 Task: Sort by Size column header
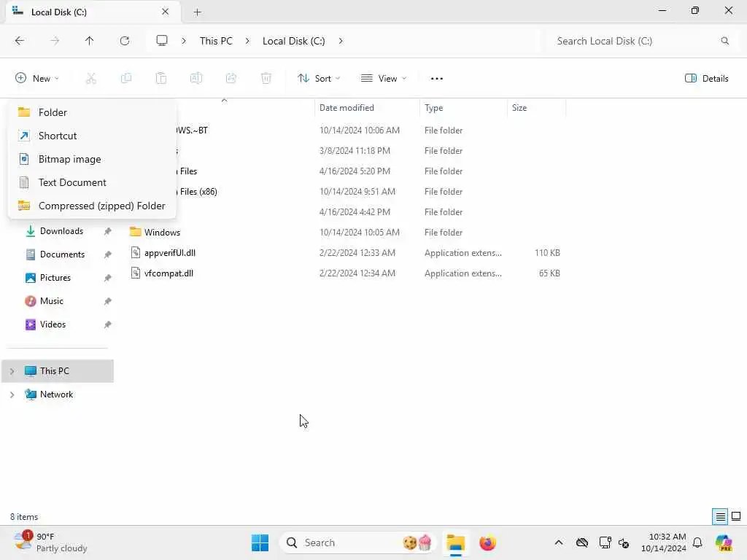tap(536, 108)
